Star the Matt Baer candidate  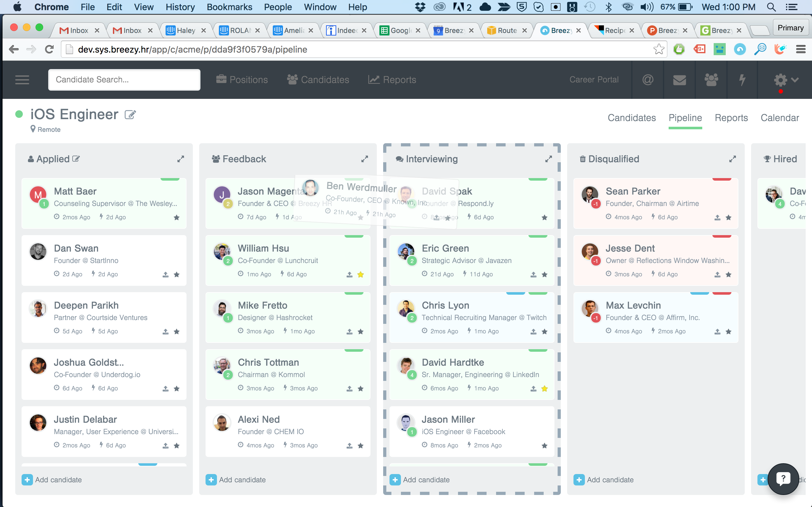pyautogui.click(x=176, y=218)
